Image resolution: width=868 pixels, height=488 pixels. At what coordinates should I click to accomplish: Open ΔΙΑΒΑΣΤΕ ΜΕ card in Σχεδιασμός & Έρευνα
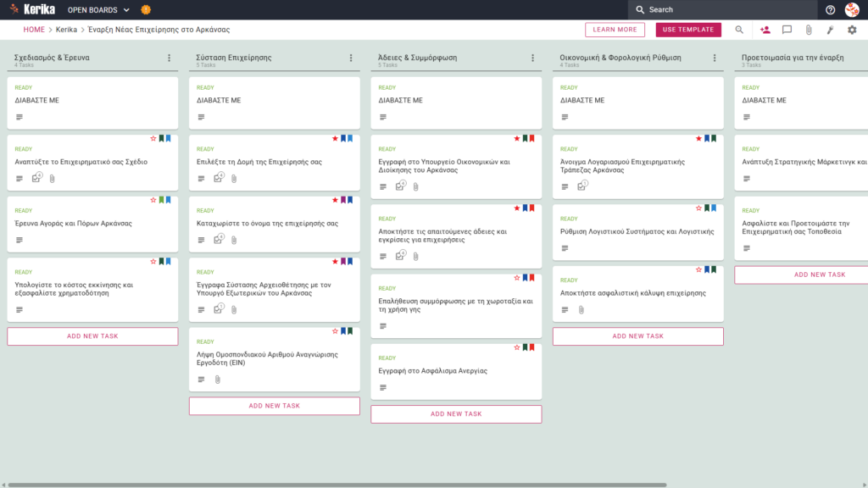coord(92,103)
